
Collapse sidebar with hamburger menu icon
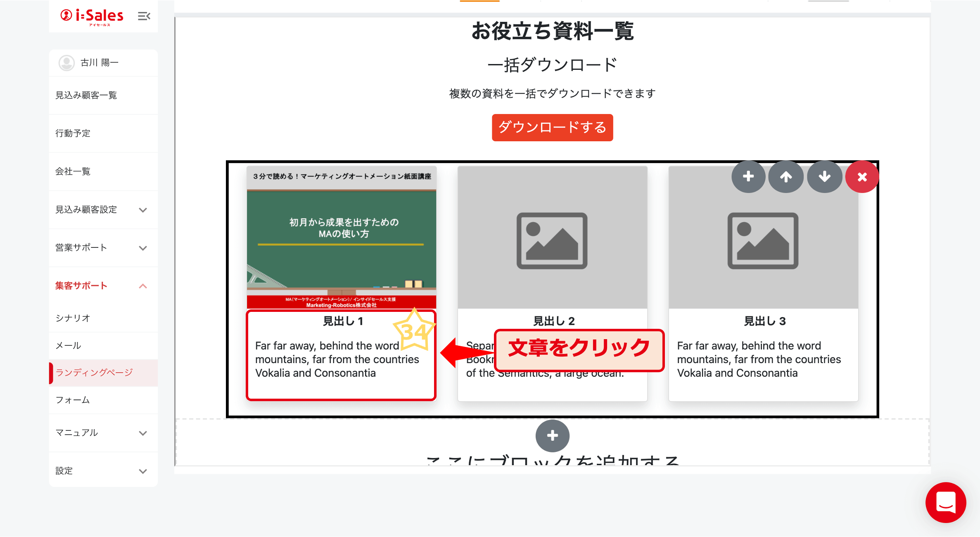[144, 16]
